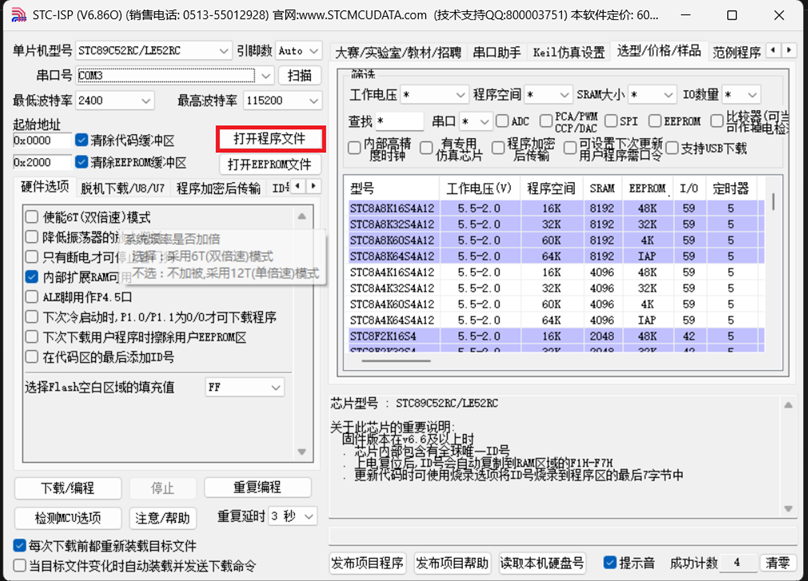Click the 扫描 port scan button
Screen dimensions: 808x581
click(299, 75)
